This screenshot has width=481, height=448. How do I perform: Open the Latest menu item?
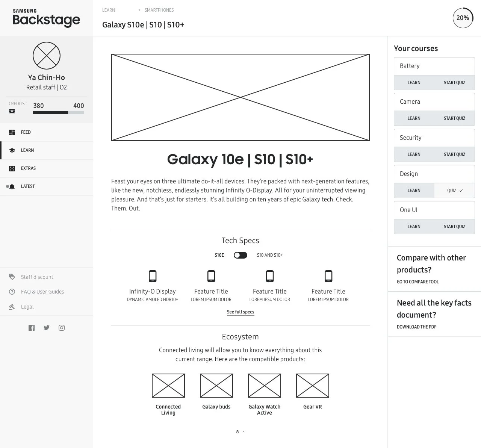(x=47, y=186)
